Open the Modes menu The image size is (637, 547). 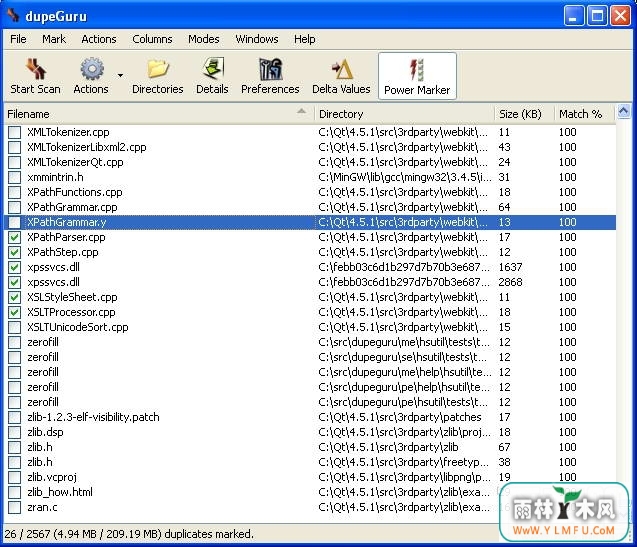(204, 39)
